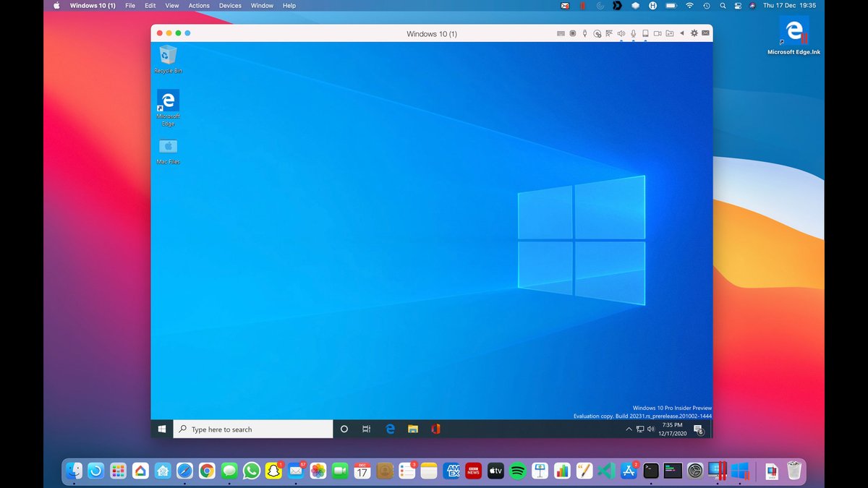Viewport: 868px width, 488px height.
Task: Click the envelope icon in Parallels title bar
Action: point(706,33)
